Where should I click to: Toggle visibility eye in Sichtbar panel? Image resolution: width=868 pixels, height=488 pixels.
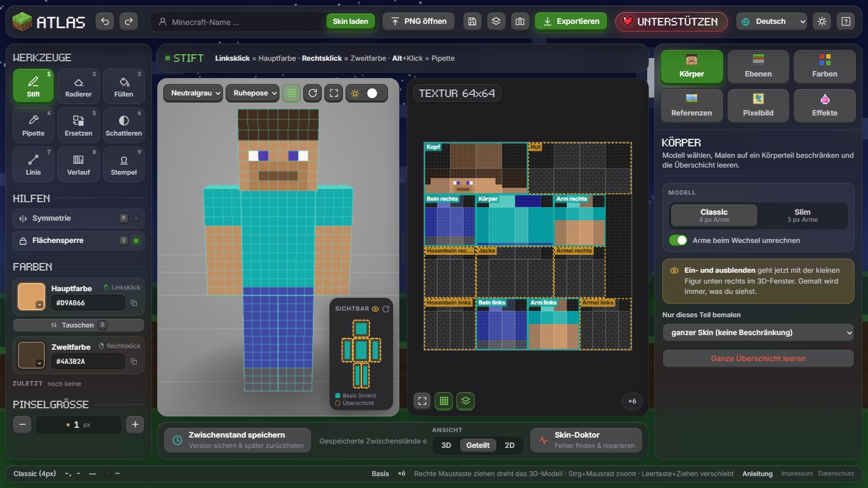(375, 309)
